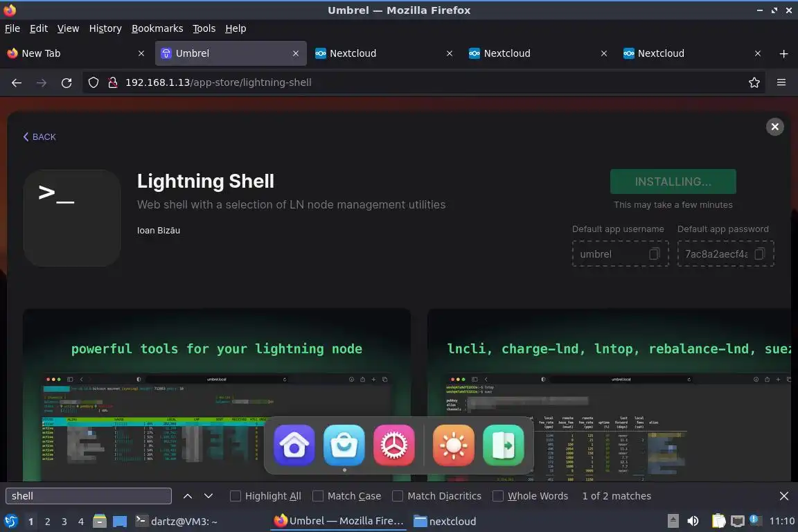Close the find bar

[784, 496]
